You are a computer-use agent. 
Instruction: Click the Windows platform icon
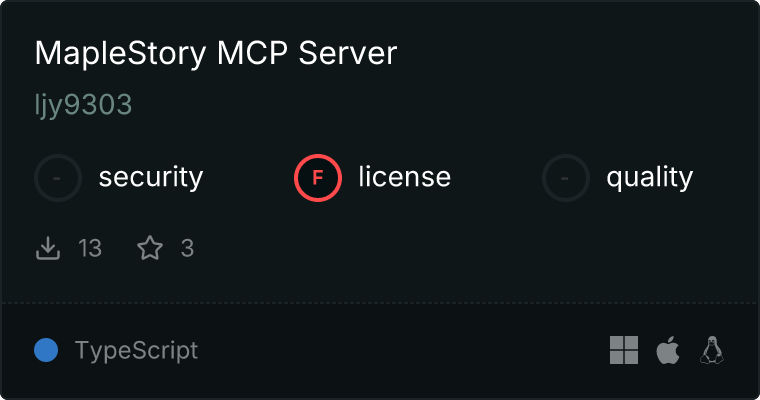624,350
